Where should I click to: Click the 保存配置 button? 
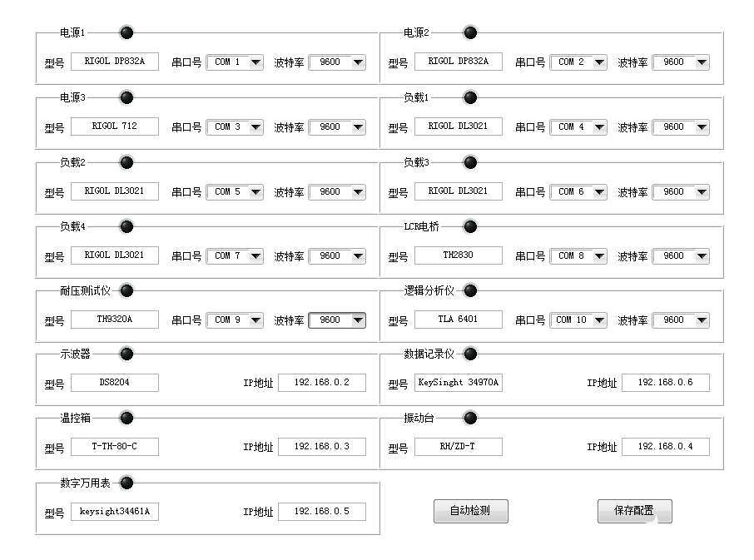[634, 511]
